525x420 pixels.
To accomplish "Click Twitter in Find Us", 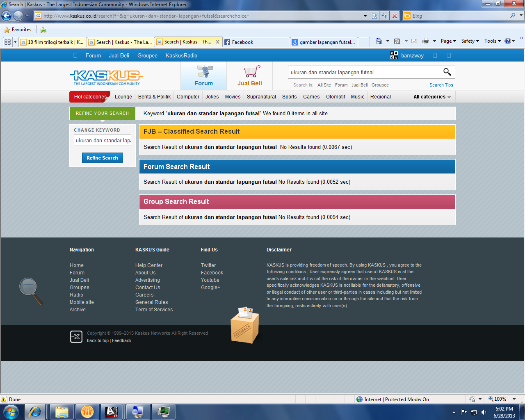I will click(x=208, y=265).
